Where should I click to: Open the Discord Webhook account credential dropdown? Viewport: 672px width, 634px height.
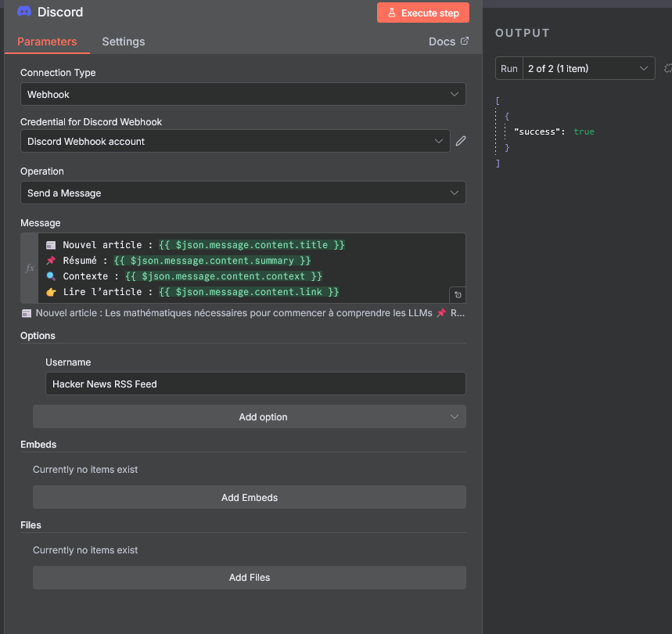(x=235, y=141)
